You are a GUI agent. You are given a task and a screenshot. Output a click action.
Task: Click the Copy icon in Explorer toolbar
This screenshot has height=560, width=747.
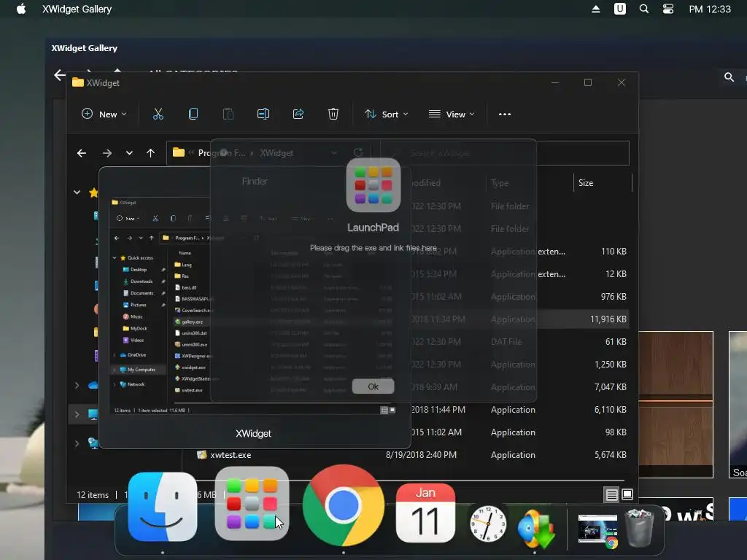(193, 114)
